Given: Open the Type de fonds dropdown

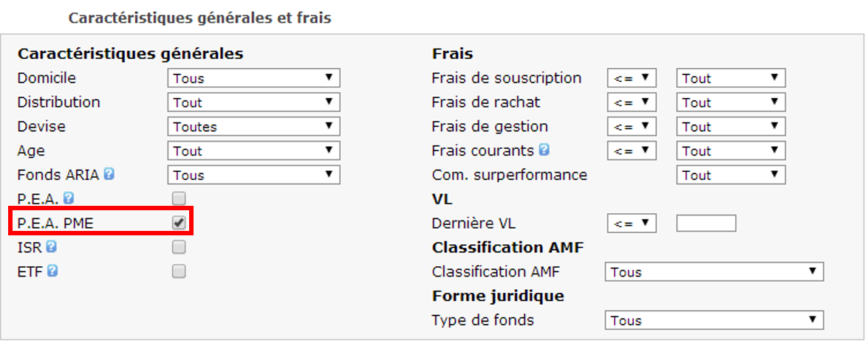Looking at the screenshot, I should click(x=714, y=320).
